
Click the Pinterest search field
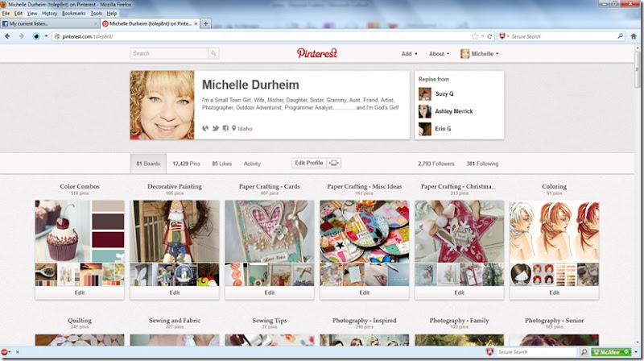pyautogui.click(x=169, y=53)
